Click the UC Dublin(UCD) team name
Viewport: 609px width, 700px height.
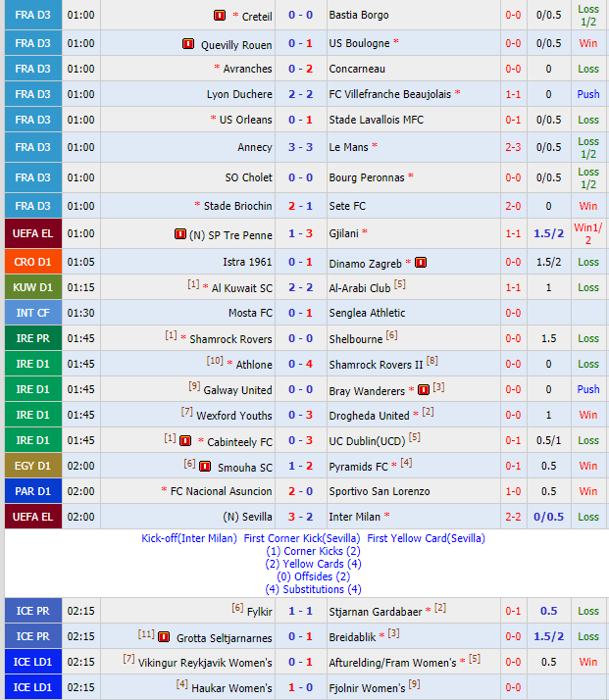367,441
